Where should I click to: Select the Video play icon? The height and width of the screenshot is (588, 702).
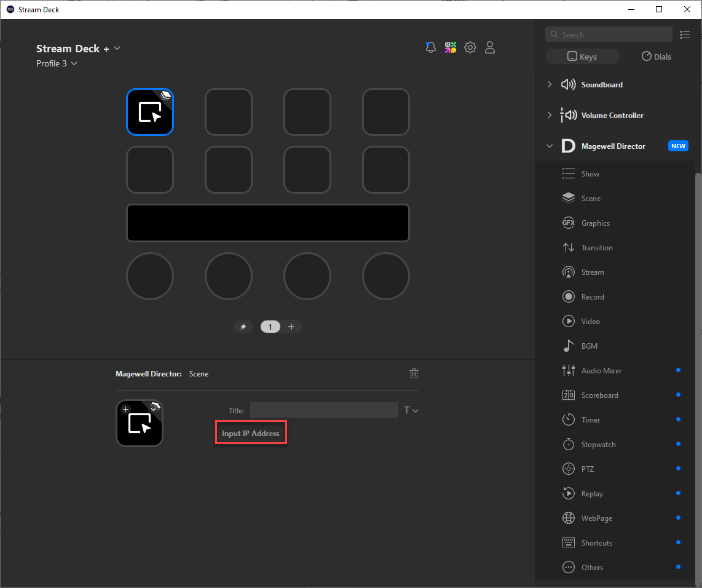(568, 321)
